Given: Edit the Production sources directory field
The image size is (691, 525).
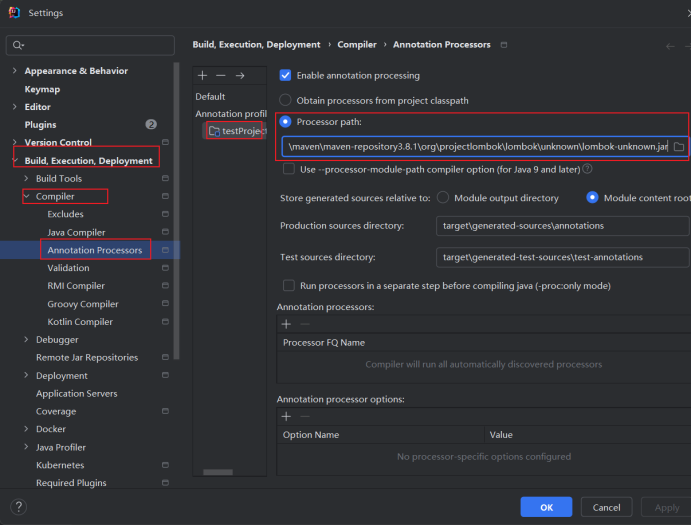Looking at the screenshot, I should [x=562, y=226].
